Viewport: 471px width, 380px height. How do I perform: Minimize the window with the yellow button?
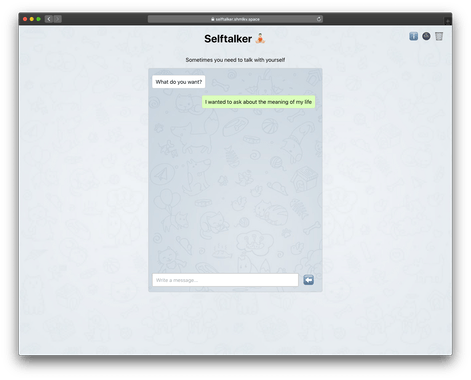click(x=32, y=19)
